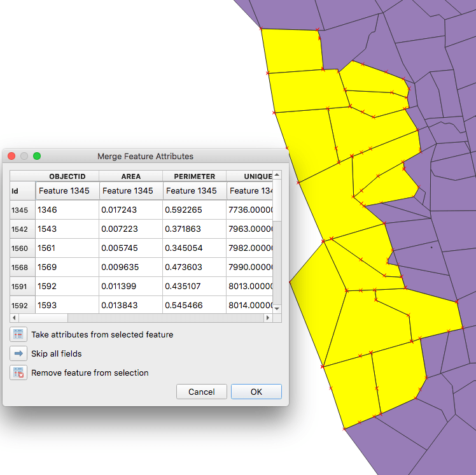This screenshot has width=476, height=475.
Task: Click the AREA cell 0.009635
Action: (x=131, y=267)
